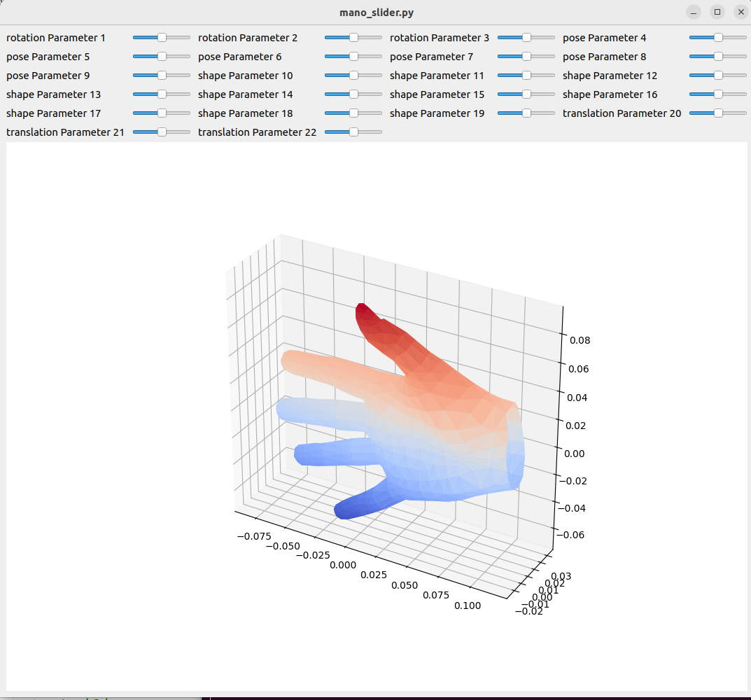Click the rotation Parameter 3 slider handle

[x=526, y=37]
